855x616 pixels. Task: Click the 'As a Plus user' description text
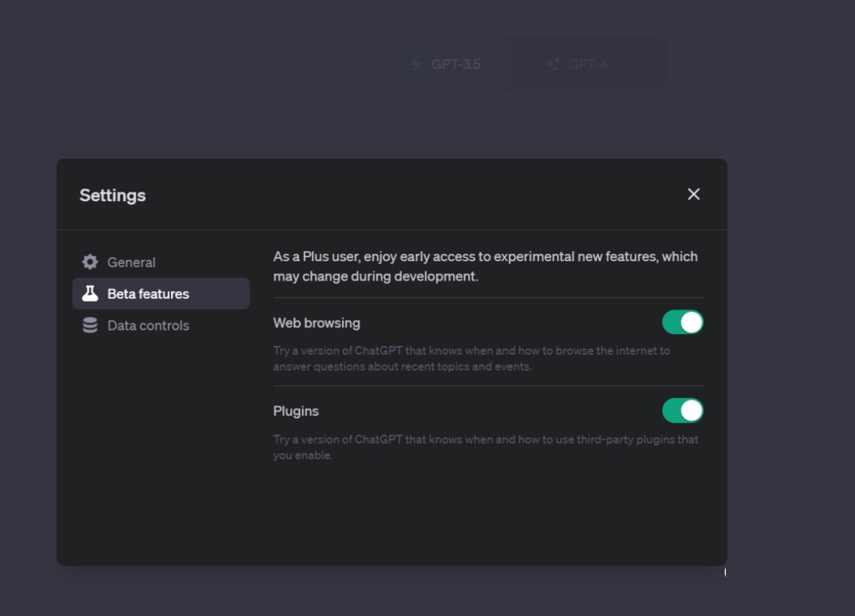click(485, 266)
